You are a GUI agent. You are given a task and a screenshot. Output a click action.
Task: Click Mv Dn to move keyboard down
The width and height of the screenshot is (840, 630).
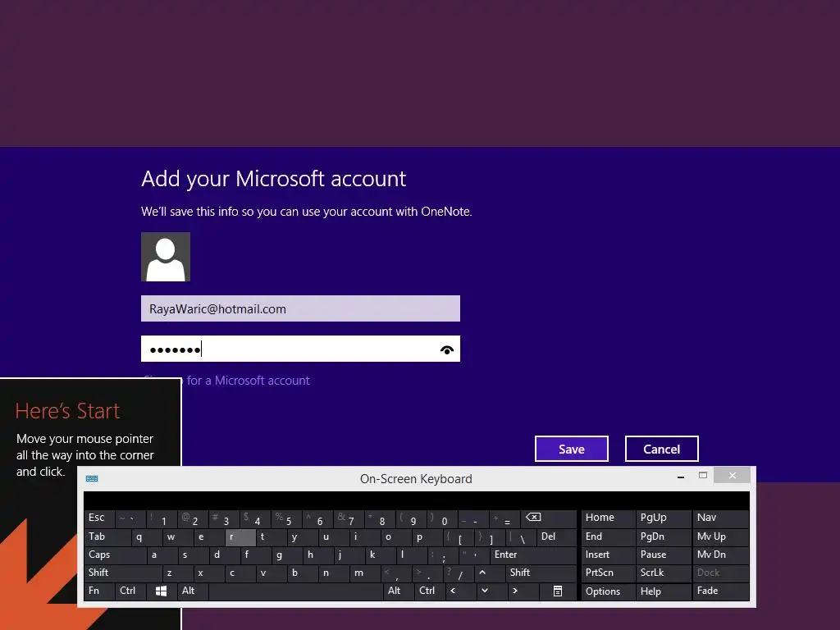(x=720, y=555)
